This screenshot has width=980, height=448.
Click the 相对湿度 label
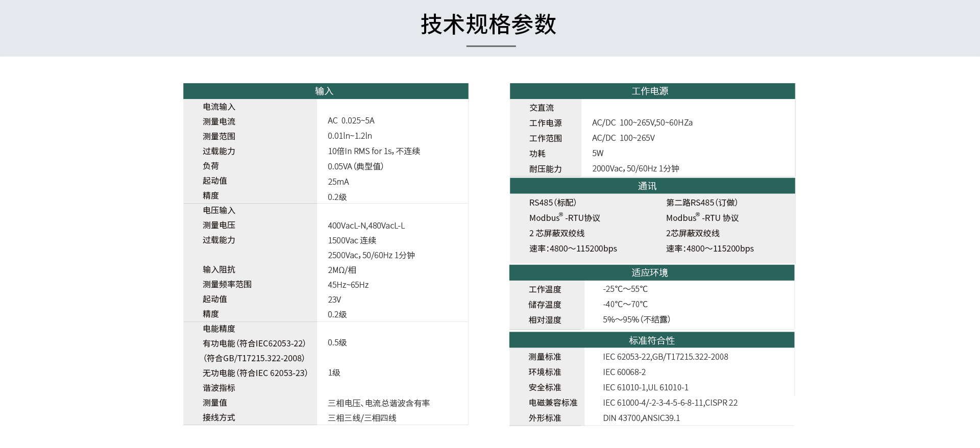click(545, 320)
